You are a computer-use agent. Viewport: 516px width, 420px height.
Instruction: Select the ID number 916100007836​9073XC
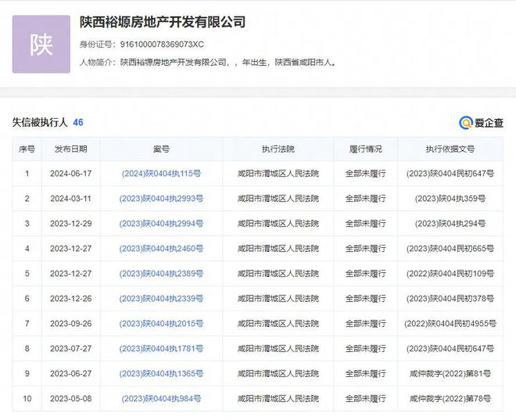pyautogui.click(x=162, y=44)
